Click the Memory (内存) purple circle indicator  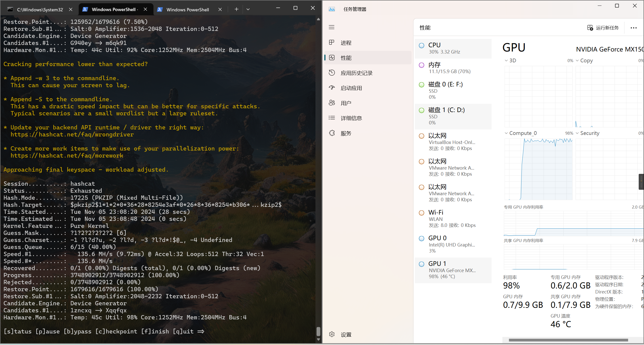tap(422, 65)
